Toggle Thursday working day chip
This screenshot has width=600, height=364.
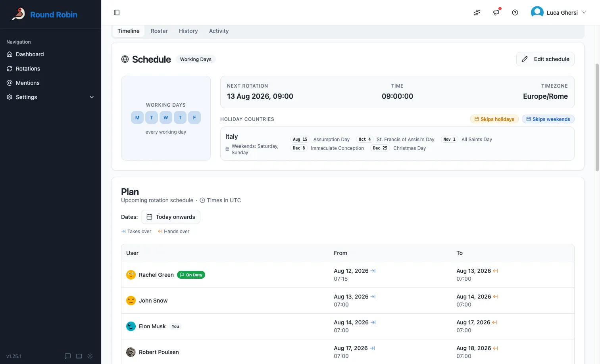[x=180, y=117]
